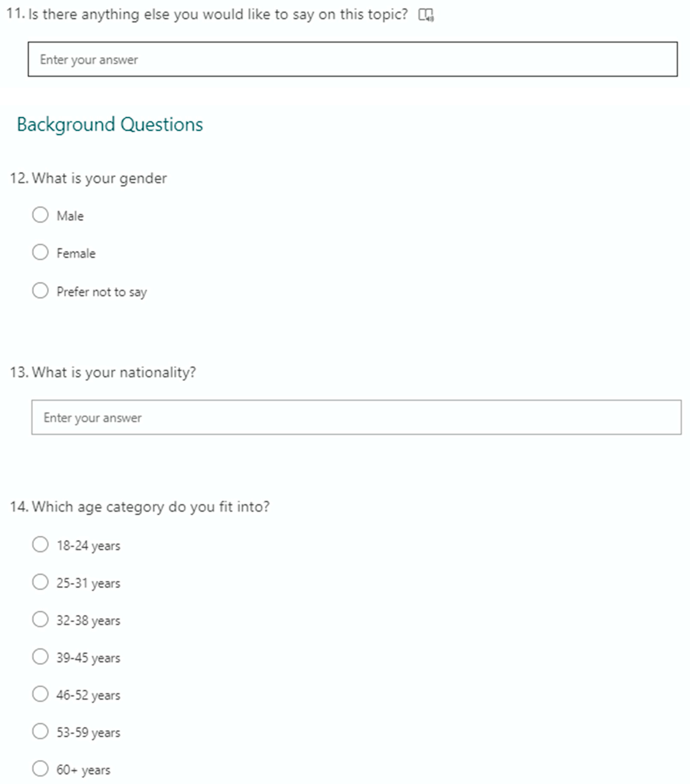
Task: Select the 53-59 years radio button
Action: pos(40,731)
